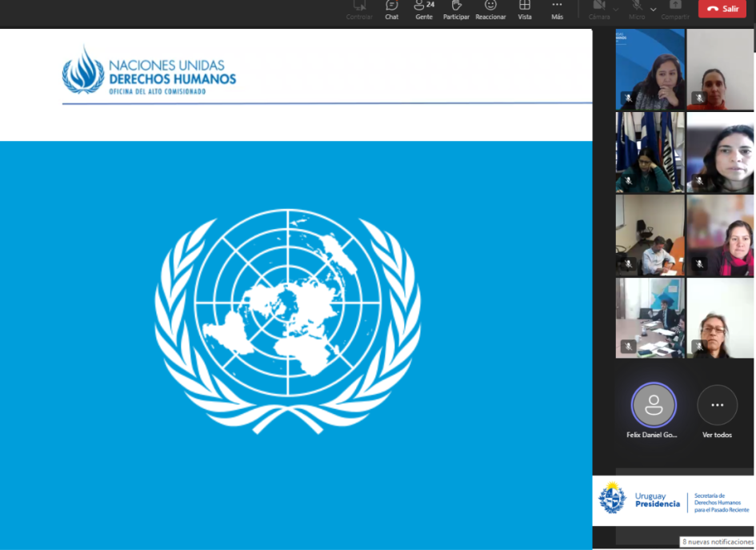
Task: Expand the Micro options arrow
Action: pos(654,9)
